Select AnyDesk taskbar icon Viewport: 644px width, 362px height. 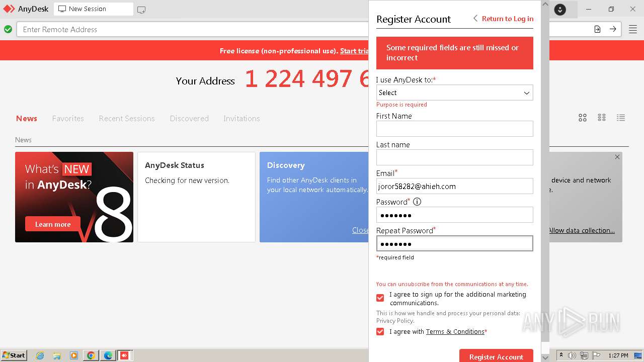(x=124, y=355)
